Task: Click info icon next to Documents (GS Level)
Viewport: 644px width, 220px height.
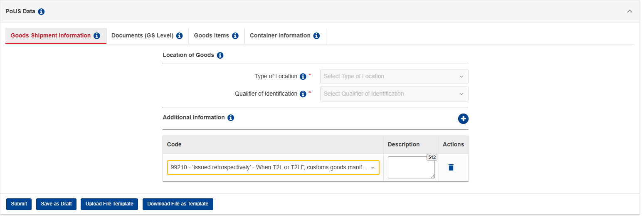Action: 180,36
